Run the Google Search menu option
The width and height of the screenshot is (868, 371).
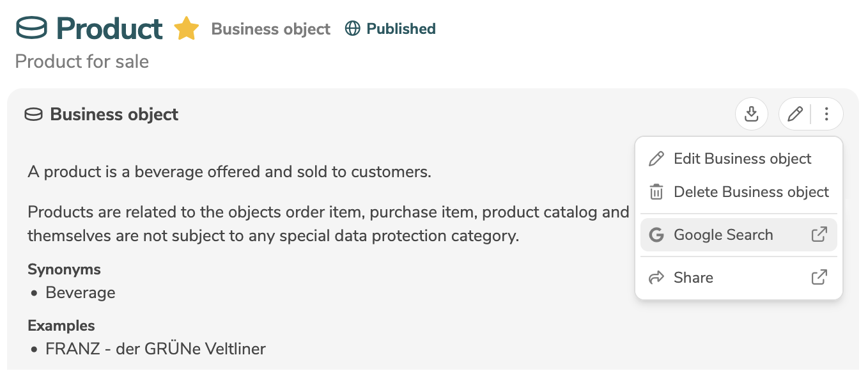coord(722,235)
